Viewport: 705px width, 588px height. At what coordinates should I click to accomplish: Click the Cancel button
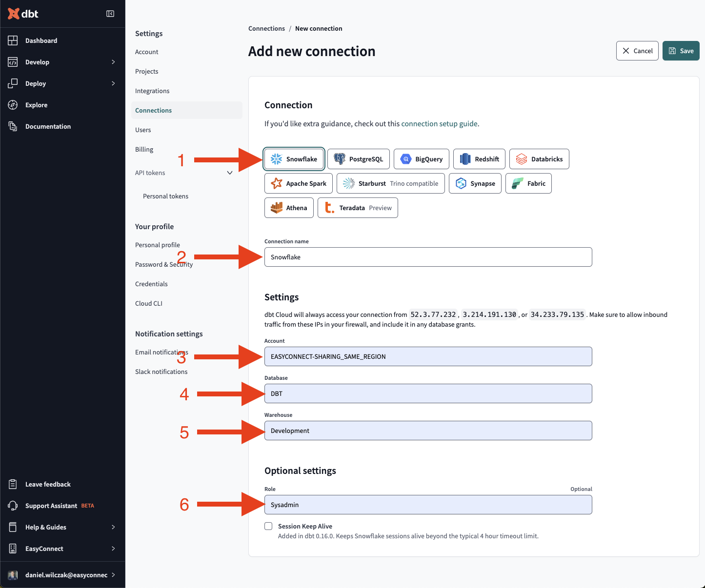click(x=637, y=51)
